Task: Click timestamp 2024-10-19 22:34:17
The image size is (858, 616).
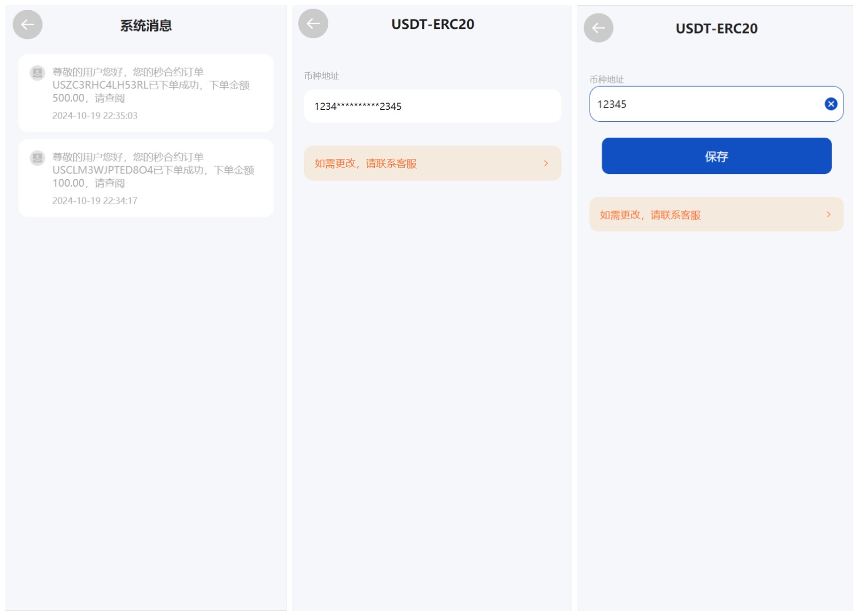Action: [x=95, y=201]
